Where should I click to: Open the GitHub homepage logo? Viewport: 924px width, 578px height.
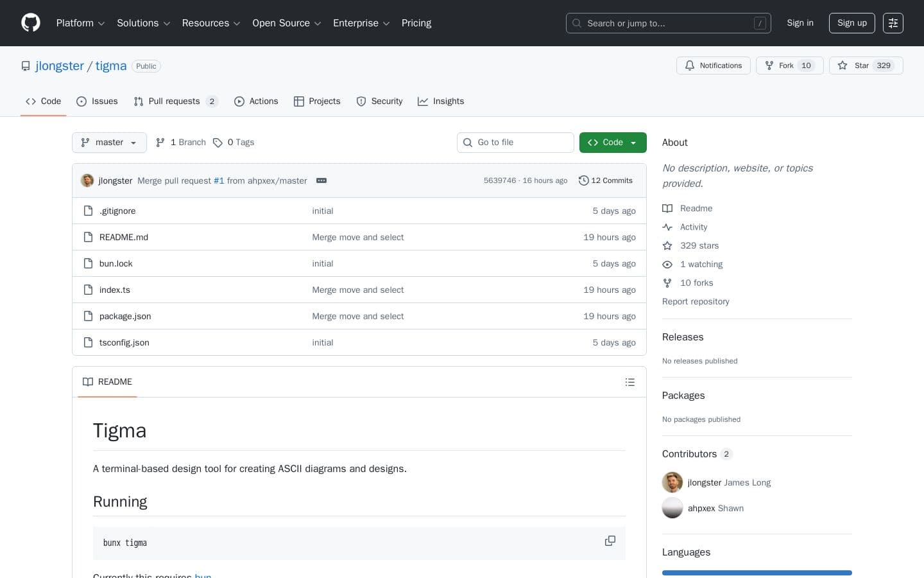[x=31, y=23]
